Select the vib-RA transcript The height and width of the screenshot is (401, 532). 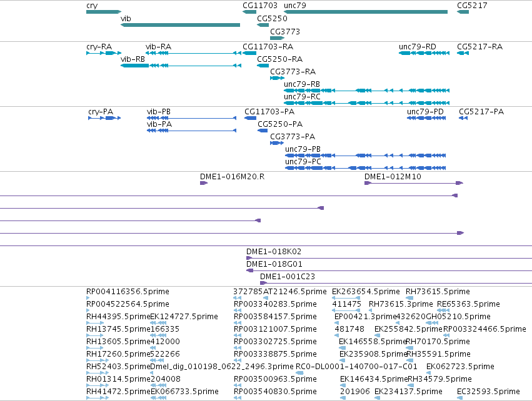[193, 53]
